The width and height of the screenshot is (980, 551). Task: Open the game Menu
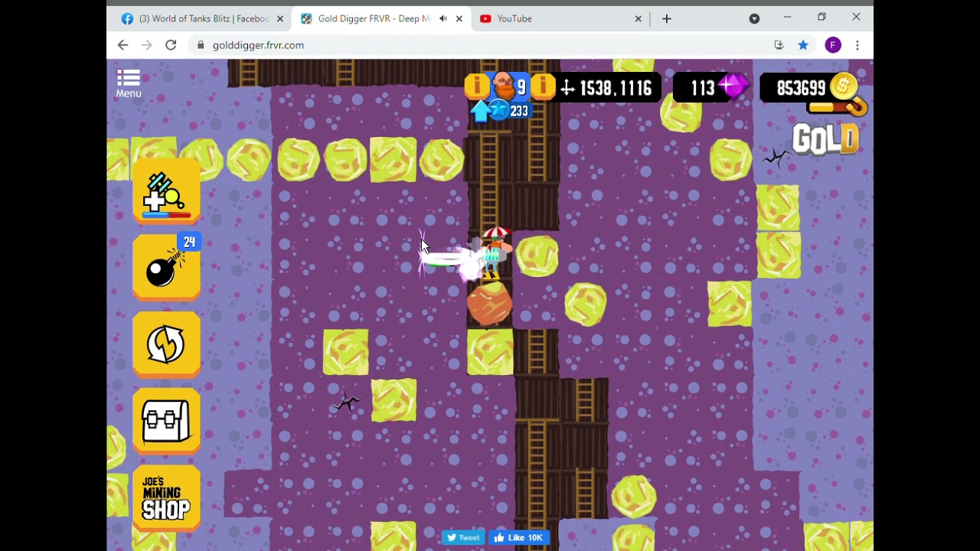[x=129, y=83]
